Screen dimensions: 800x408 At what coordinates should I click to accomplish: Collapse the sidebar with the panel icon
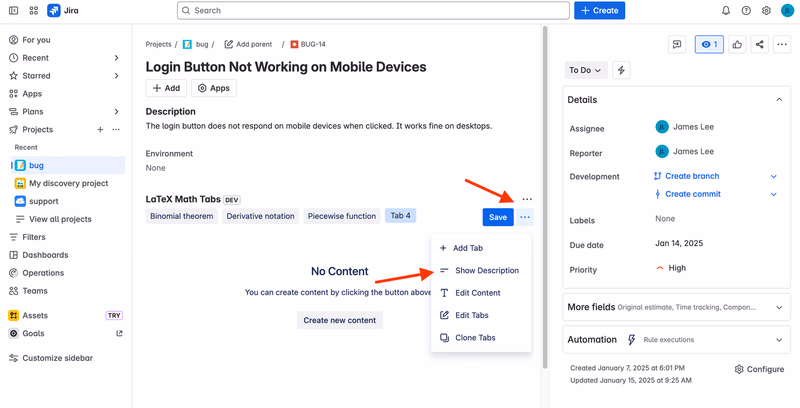point(14,11)
